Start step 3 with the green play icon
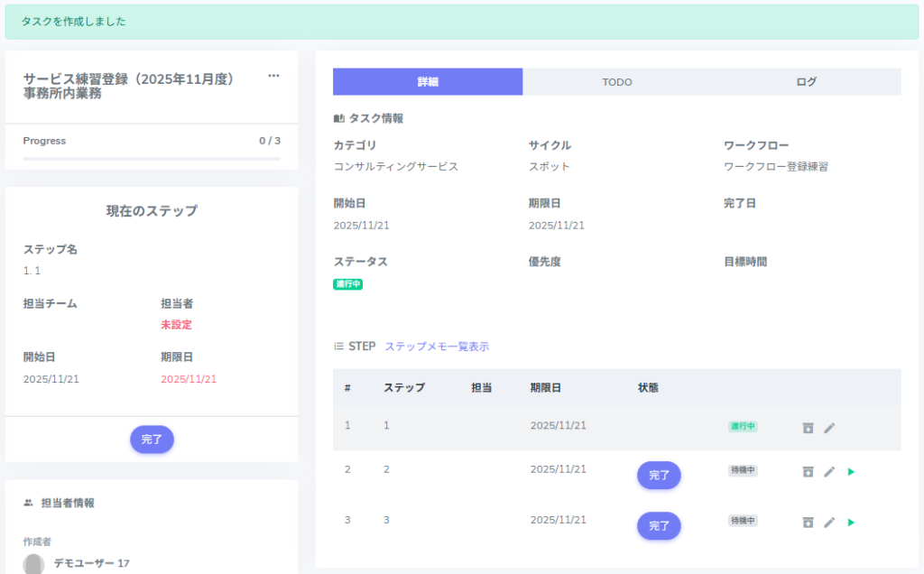924x574 pixels. point(851,522)
